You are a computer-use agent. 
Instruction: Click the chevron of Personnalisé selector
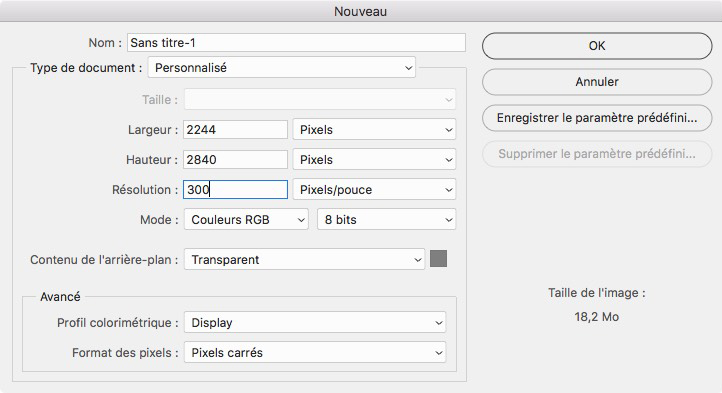[408, 68]
